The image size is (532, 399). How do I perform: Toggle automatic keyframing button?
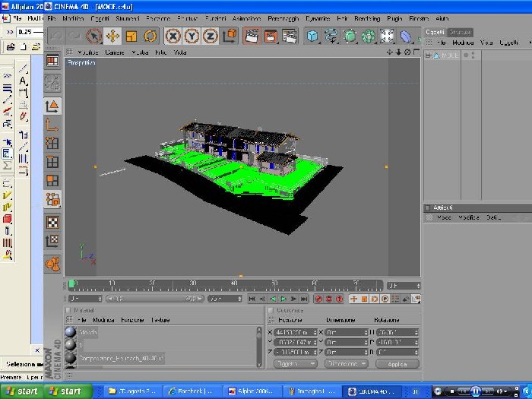(329, 299)
